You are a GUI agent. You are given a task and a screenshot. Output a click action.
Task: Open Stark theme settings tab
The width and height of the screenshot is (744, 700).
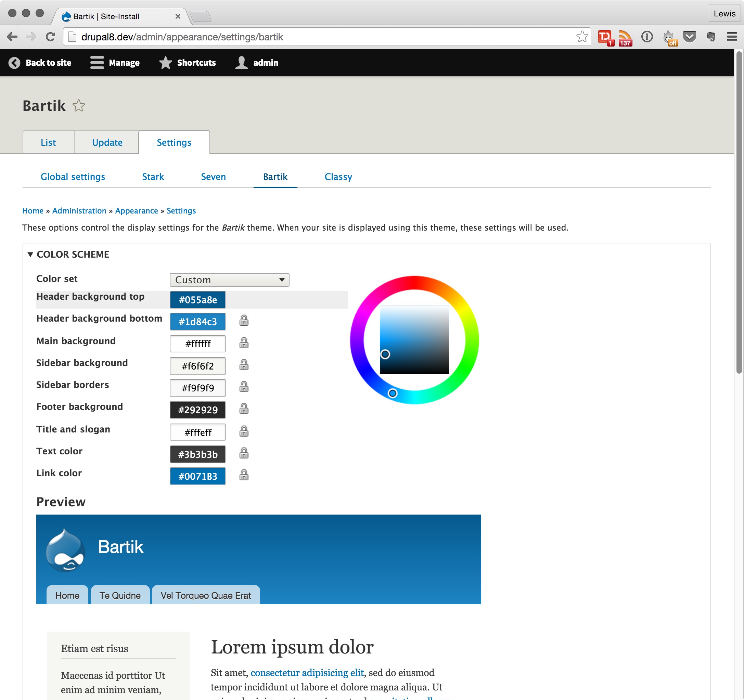pos(153,177)
